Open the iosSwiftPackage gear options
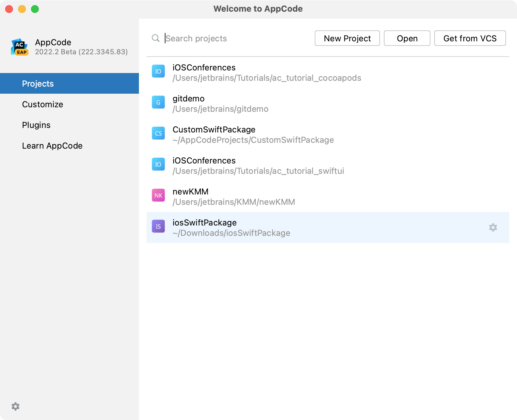Viewport: 517px width, 420px height. [493, 227]
